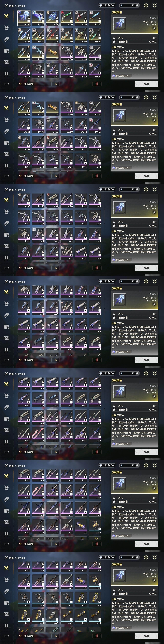Image resolution: width=164 pixels, height=644 pixels.
Task: Click the trash discard icon in first panel
Action: (97, 84)
